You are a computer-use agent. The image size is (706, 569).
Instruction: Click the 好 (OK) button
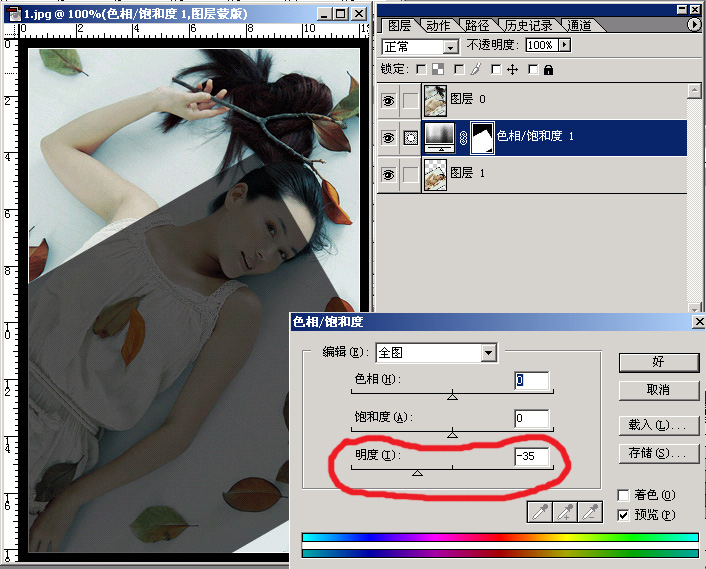pos(658,361)
